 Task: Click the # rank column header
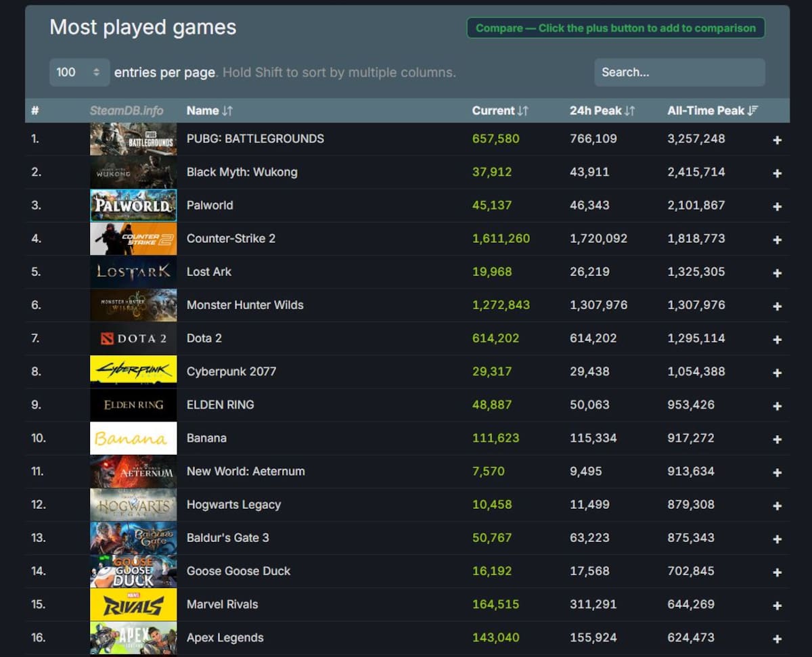point(35,110)
